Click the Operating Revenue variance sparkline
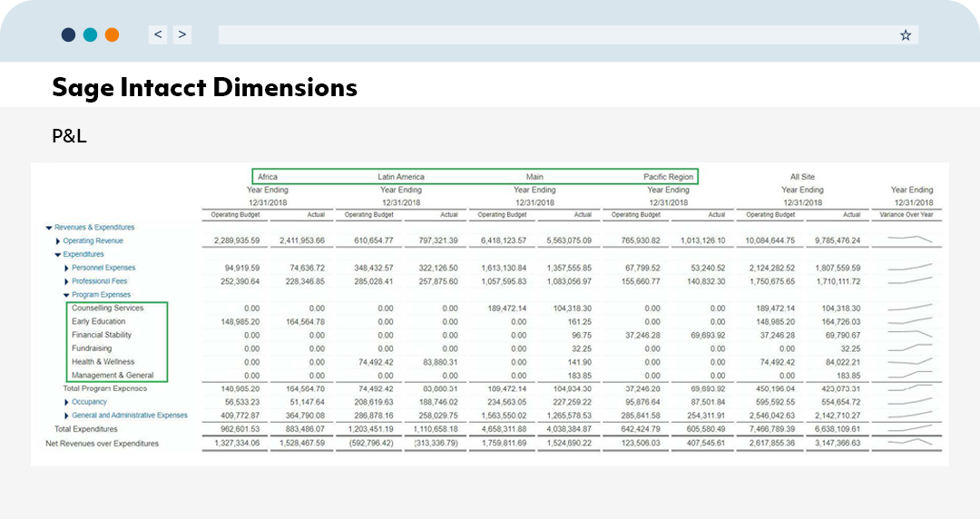The width and height of the screenshot is (980, 519). coord(909,240)
